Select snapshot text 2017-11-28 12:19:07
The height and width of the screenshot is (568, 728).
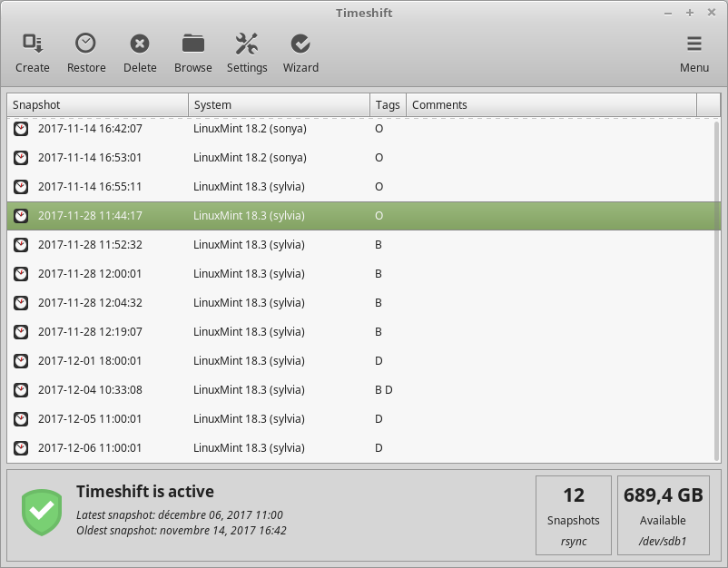[90, 332]
